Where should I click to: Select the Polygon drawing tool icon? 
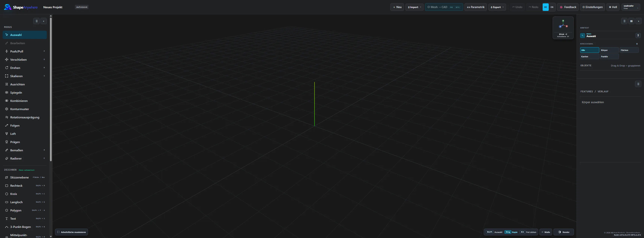[x=7, y=210]
